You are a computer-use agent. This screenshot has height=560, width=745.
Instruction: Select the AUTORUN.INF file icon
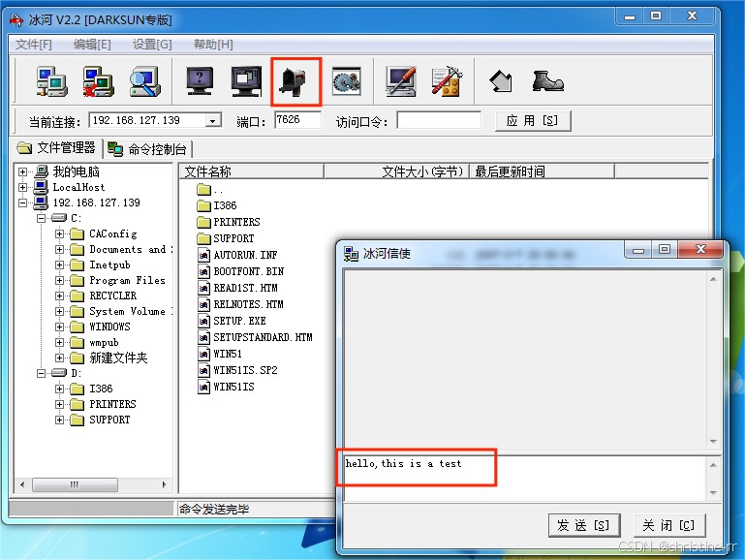(x=203, y=255)
